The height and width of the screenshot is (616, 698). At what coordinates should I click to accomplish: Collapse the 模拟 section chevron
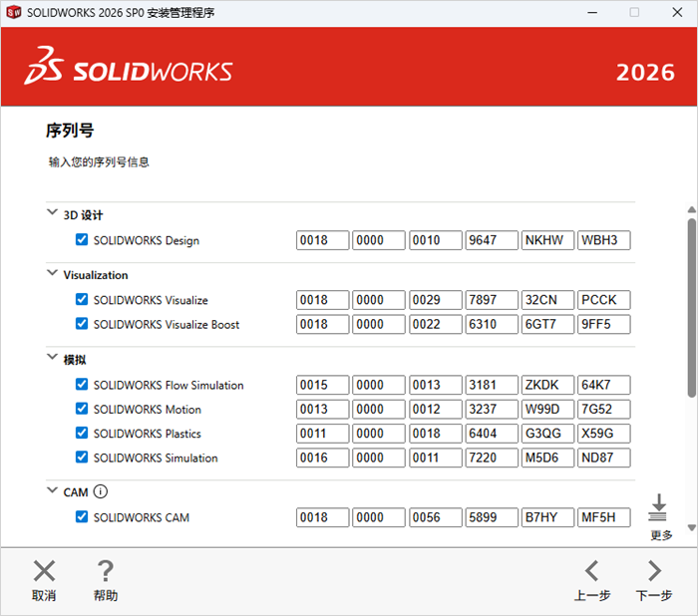52,357
